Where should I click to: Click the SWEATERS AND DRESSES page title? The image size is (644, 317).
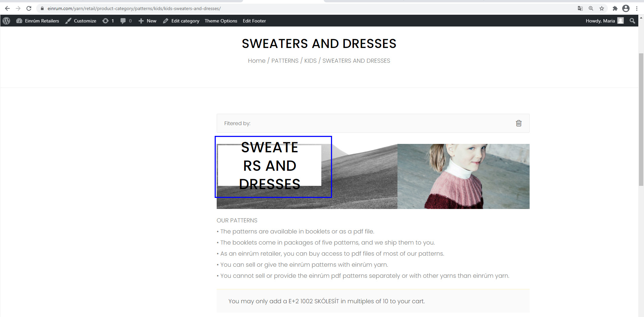click(319, 44)
